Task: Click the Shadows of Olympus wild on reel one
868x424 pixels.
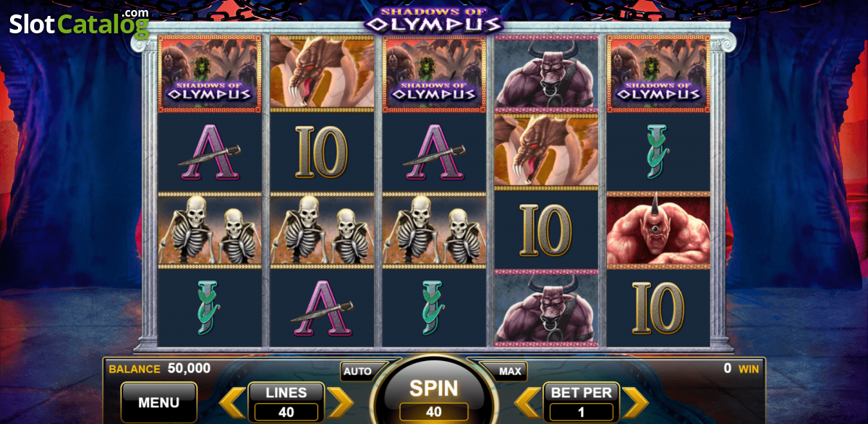Action: 210,73
